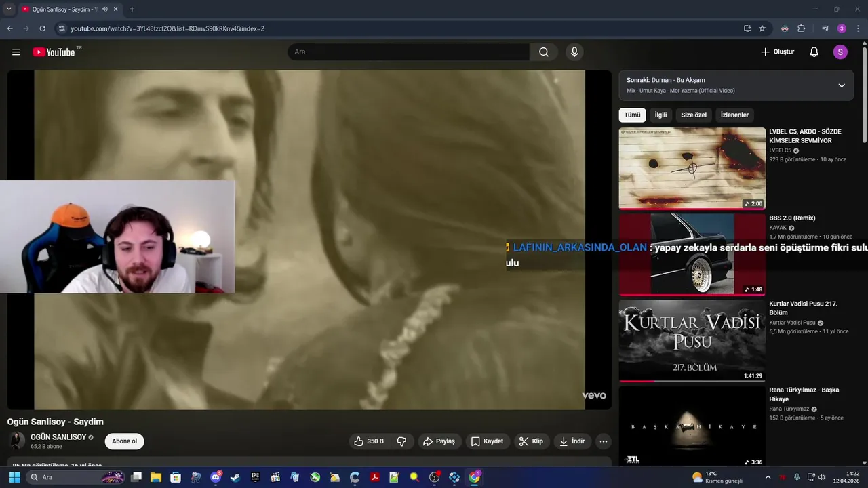868x488 pixels.
Task: Bookmark this page with the star icon
Action: click(762, 28)
